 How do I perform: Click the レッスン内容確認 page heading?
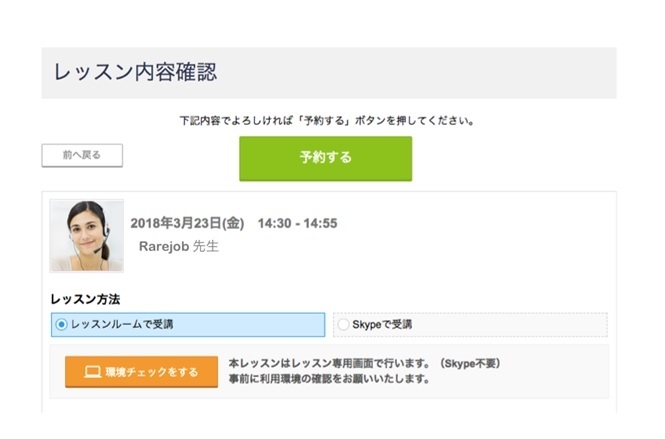(135, 72)
